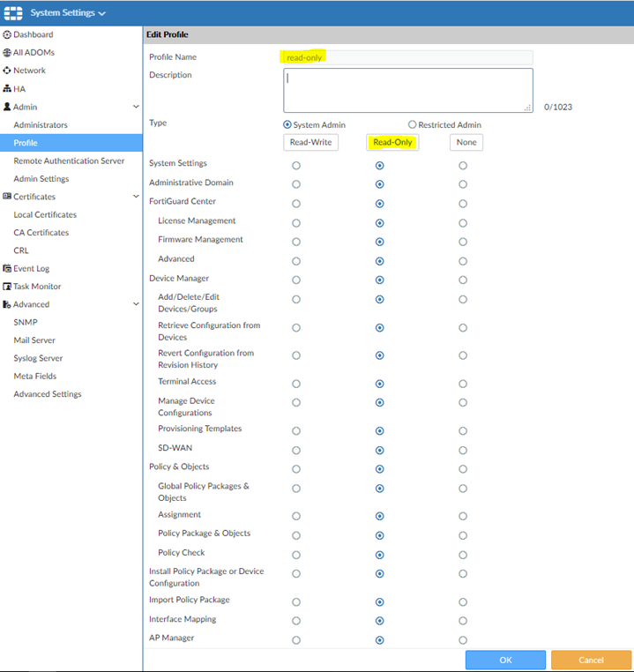Open the System Settings dropdown in header
This screenshot has height=672, width=634.
coord(68,13)
